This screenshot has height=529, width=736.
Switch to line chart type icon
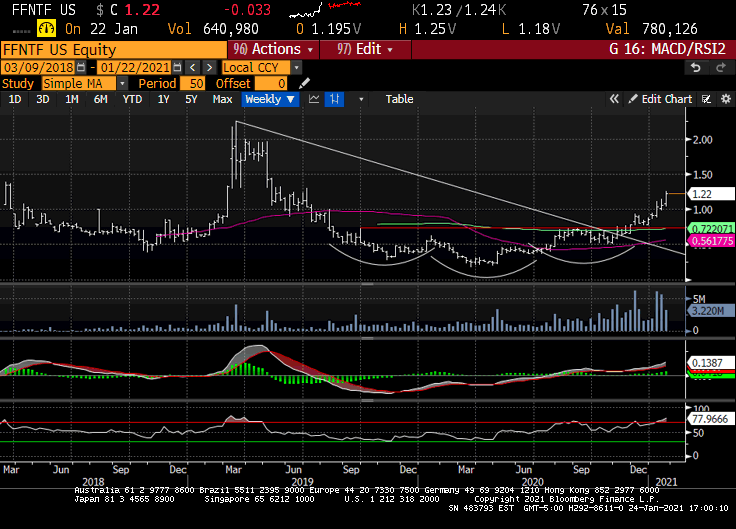pos(314,99)
